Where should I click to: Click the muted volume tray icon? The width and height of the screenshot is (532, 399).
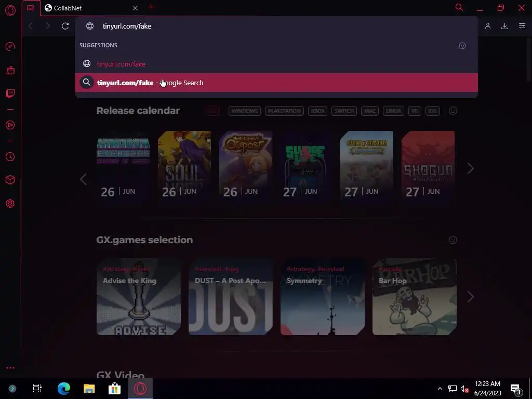(x=464, y=389)
